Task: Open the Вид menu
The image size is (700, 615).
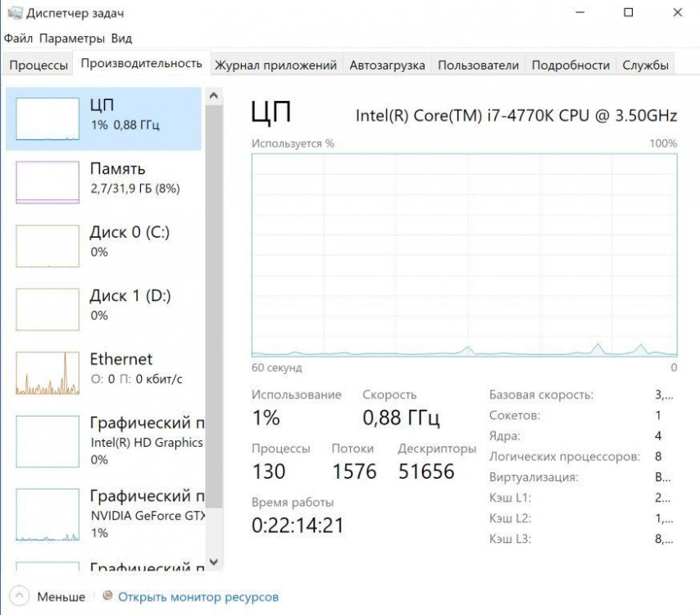Action: pos(121,39)
